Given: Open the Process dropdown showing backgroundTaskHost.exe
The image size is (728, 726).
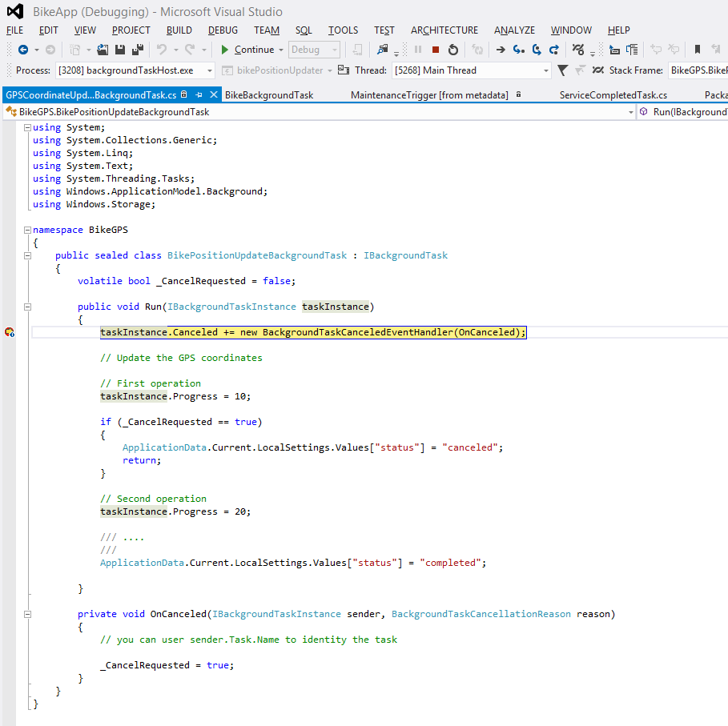Looking at the screenshot, I should pyautogui.click(x=208, y=70).
